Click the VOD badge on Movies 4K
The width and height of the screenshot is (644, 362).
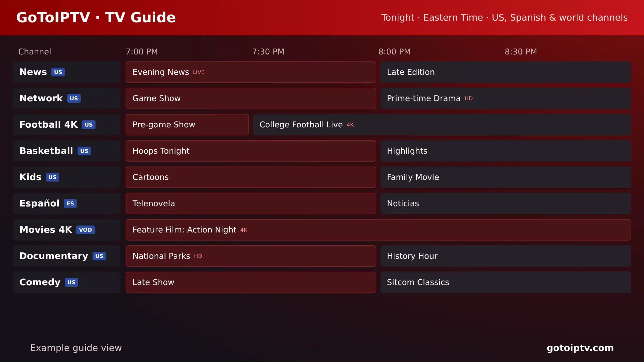(x=85, y=230)
